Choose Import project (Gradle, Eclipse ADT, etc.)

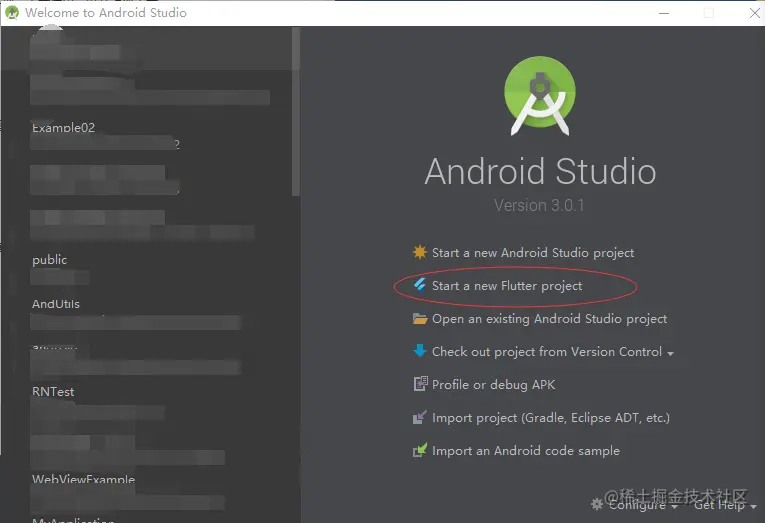(551, 418)
